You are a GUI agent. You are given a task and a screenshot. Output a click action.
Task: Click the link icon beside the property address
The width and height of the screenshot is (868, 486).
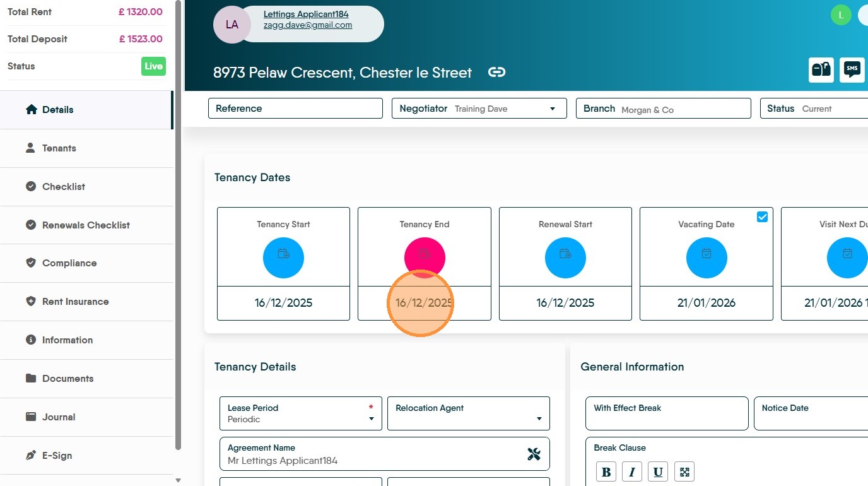(x=497, y=72)
